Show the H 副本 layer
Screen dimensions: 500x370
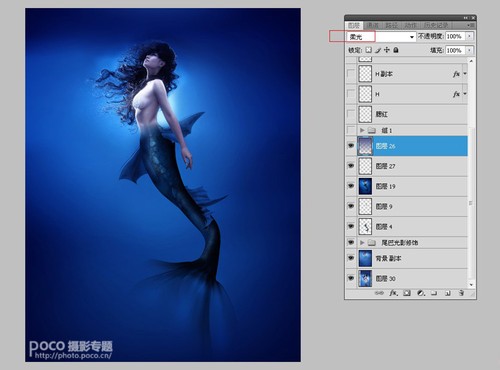351,74
